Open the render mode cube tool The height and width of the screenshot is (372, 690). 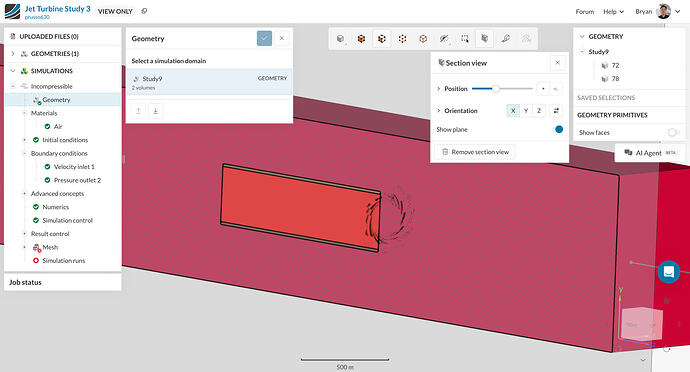coord(340,39)
